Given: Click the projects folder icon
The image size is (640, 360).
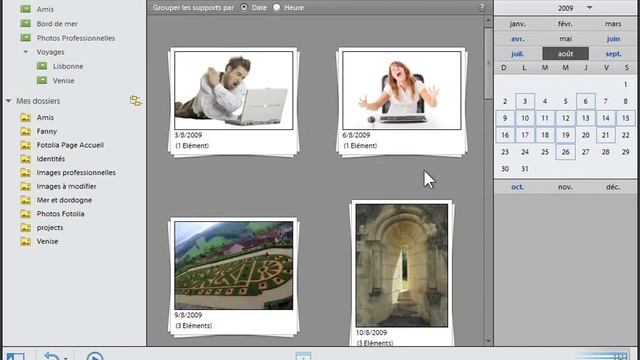Looking at the screenshot, I should coord(25,228).
